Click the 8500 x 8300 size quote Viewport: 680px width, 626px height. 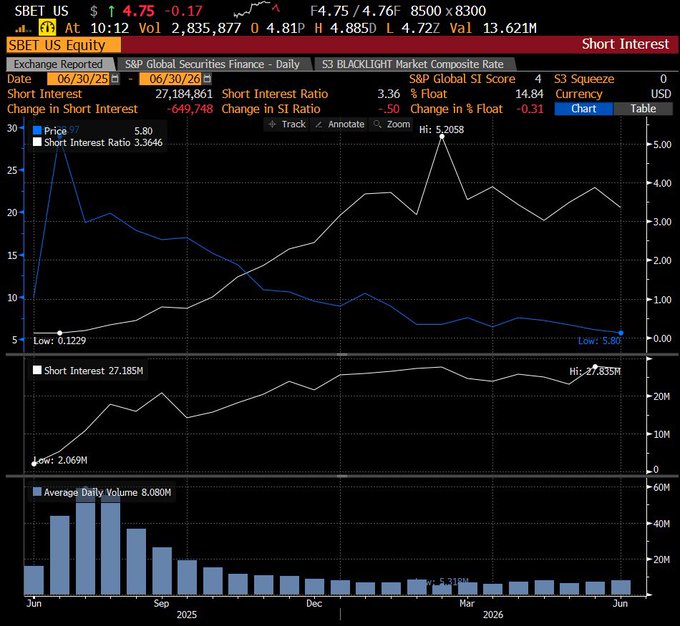pos(448,11)
